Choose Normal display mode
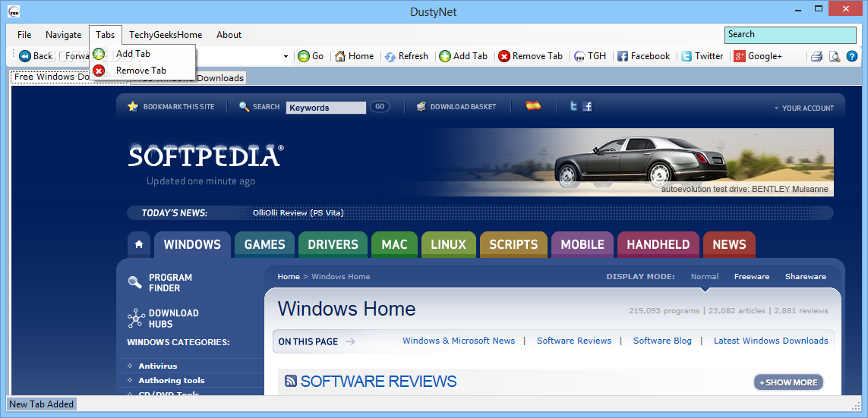This screenshot has height=418, width=868. click(705, 276)
